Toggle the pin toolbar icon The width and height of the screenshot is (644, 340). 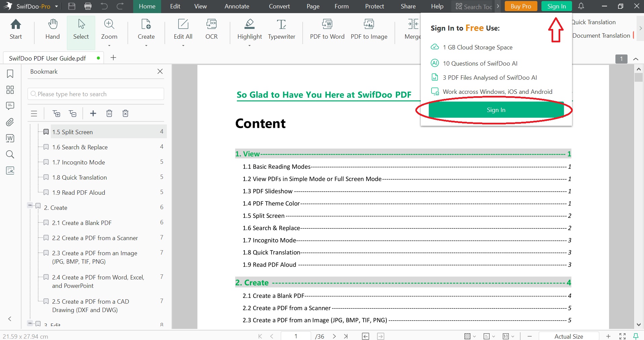(636, 336)
